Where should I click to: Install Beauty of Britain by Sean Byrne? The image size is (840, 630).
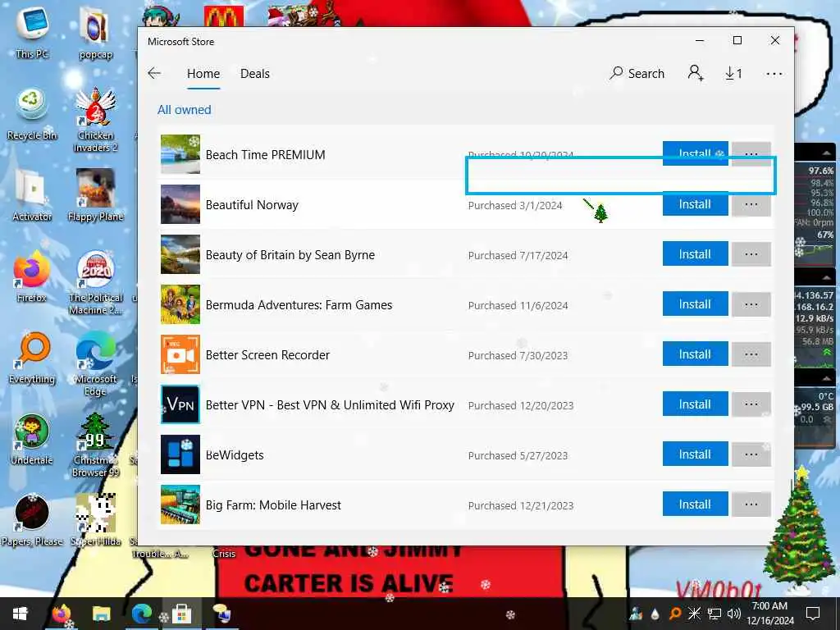click(695, 254)
